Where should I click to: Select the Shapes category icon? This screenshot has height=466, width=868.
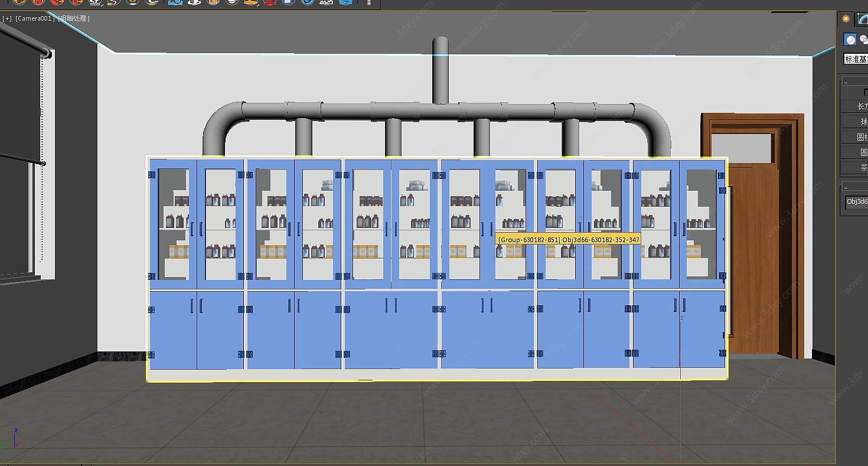(863, 40)
